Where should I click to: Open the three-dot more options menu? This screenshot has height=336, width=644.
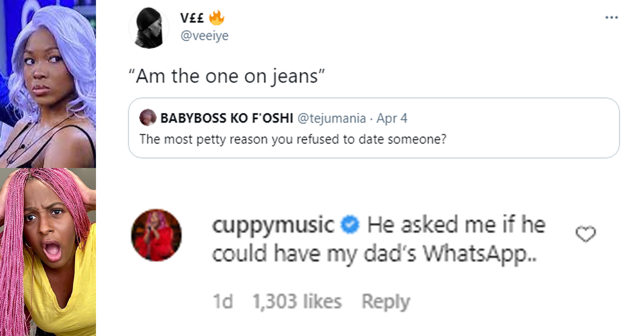click(611, 17)
